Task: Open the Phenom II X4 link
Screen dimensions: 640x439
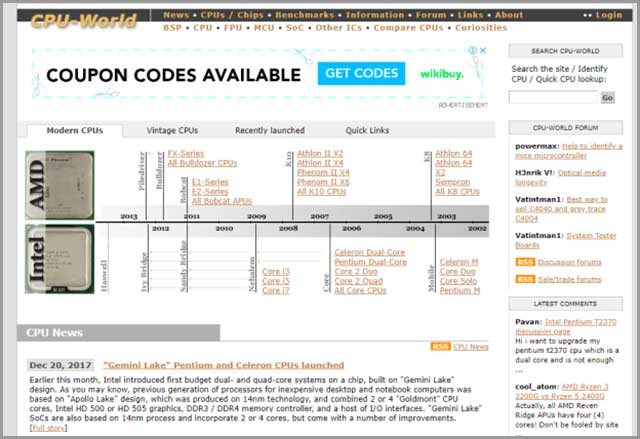Action: [323, 173]
